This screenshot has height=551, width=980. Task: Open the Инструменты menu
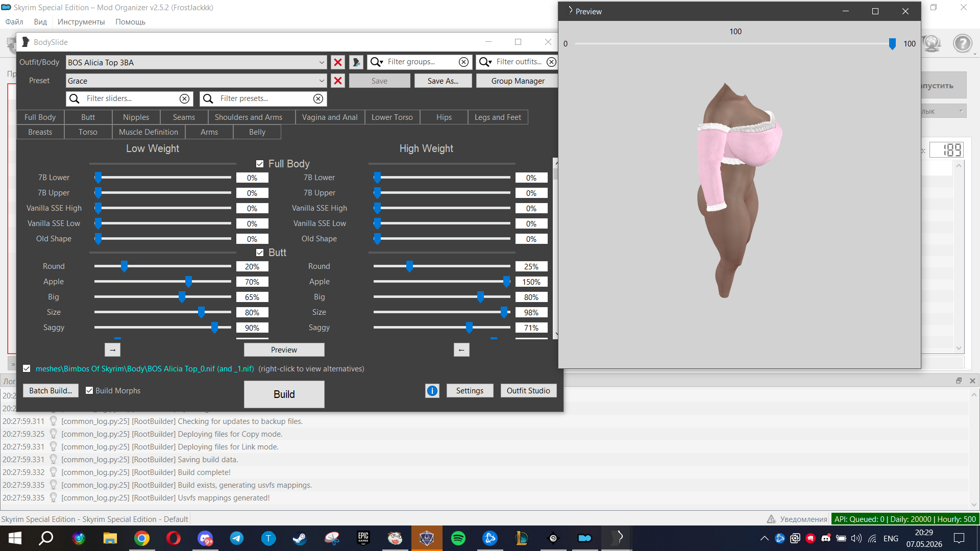tap(81, 22)
